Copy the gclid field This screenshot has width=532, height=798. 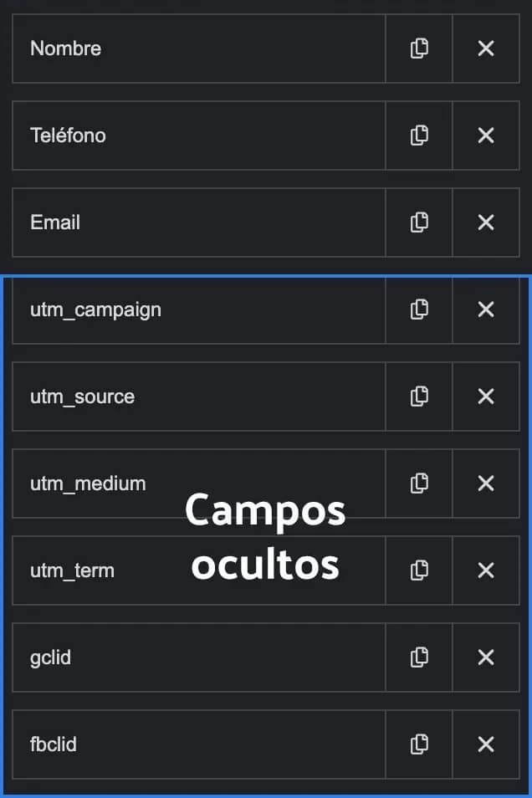pos(419,657)
